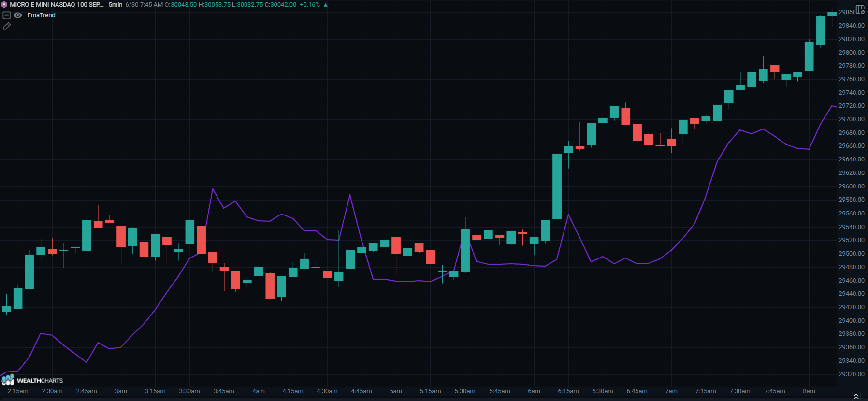Toggle EmaTrend indicator visibility eye

[x=18, y=15]
